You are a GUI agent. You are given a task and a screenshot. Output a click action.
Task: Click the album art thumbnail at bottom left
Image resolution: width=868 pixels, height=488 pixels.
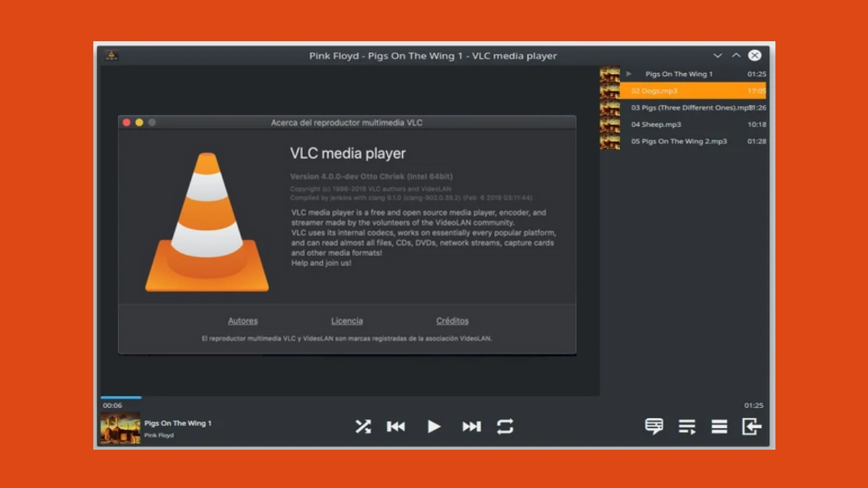click(x=120, y=428)
